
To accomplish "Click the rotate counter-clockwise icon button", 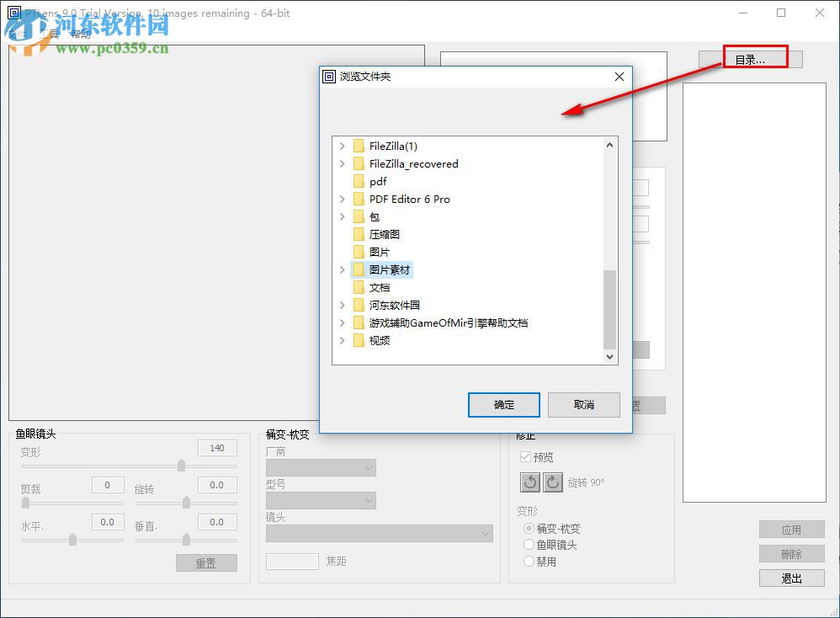I will 530,482.
